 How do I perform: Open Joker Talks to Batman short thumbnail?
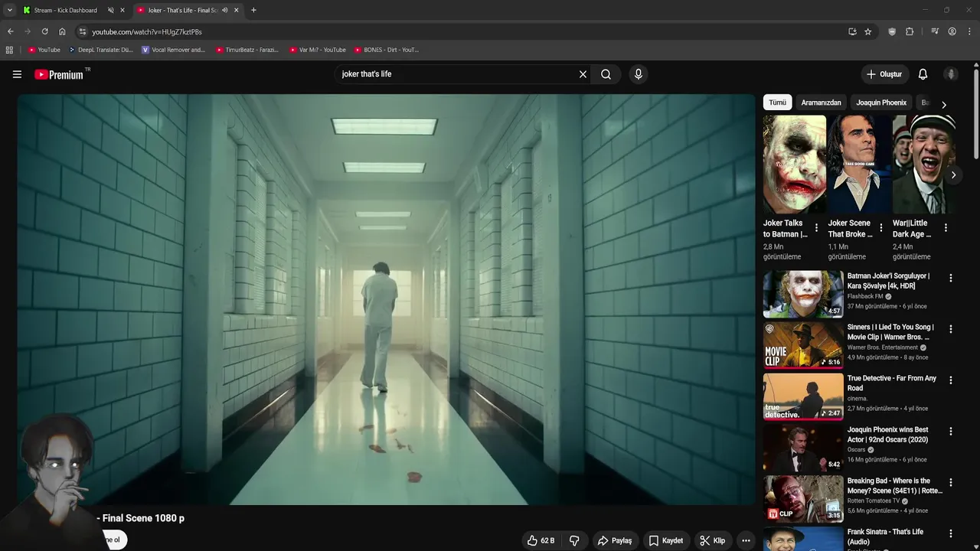pyautogui.click(x=795, y=164)
